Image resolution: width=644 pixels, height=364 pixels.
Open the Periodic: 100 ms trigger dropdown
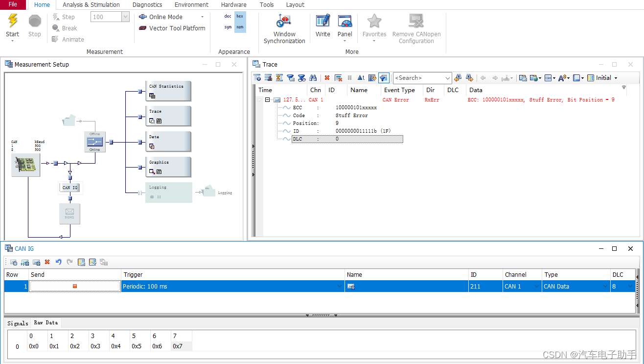pos(340,287)
